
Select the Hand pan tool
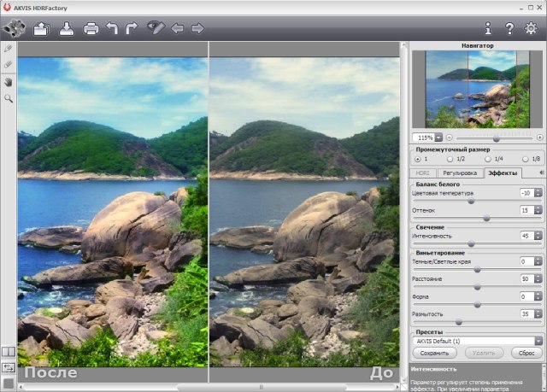click(x=9, y=81)
